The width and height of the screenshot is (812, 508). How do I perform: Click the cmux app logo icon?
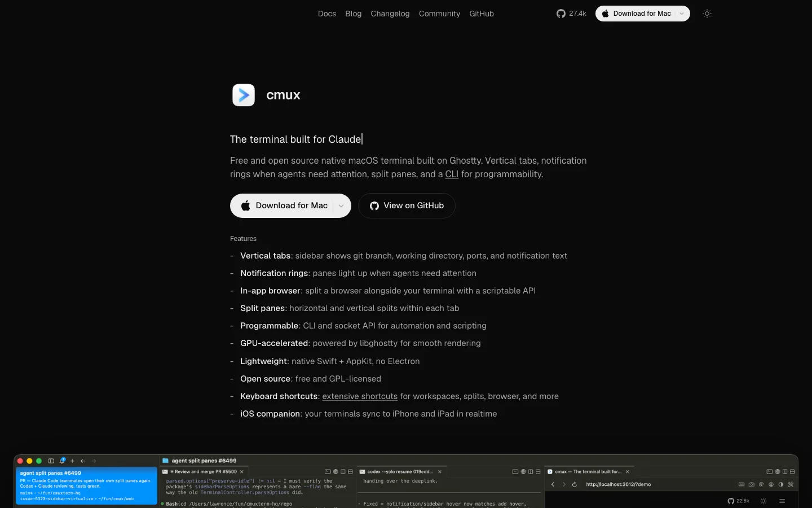pyautogui.click(x=244, y=95)
